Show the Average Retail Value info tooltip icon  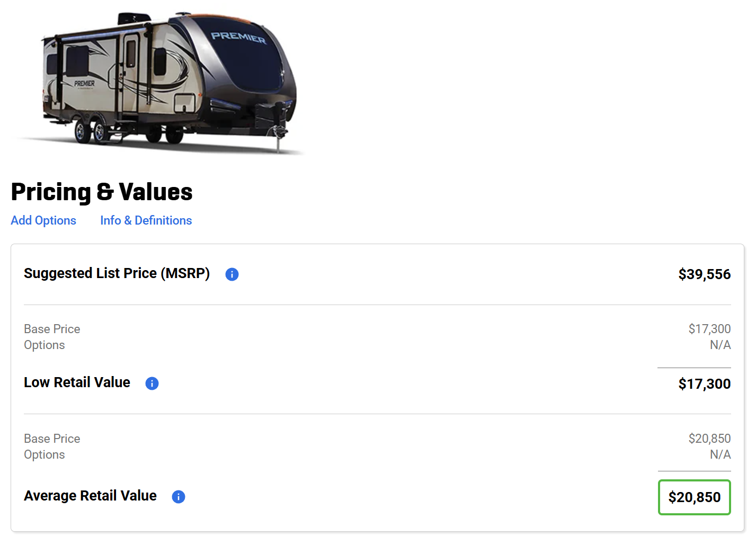click(x=179, y=497)
